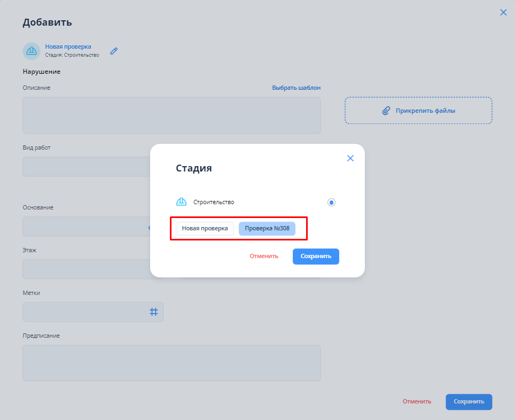The height and width of the screenshot is (420, 515).
Task: Click Отменить at the bottom of Добавить form
Action: point(417,402)
